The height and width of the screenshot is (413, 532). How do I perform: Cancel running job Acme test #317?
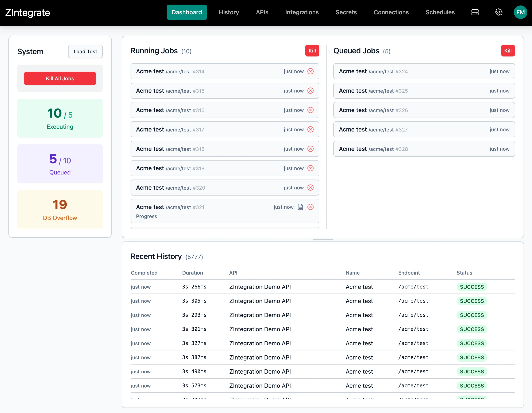(x=310, y=129)
